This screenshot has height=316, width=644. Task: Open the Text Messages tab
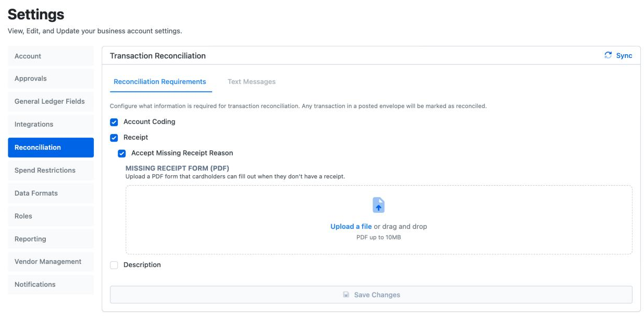click(252, 82)
